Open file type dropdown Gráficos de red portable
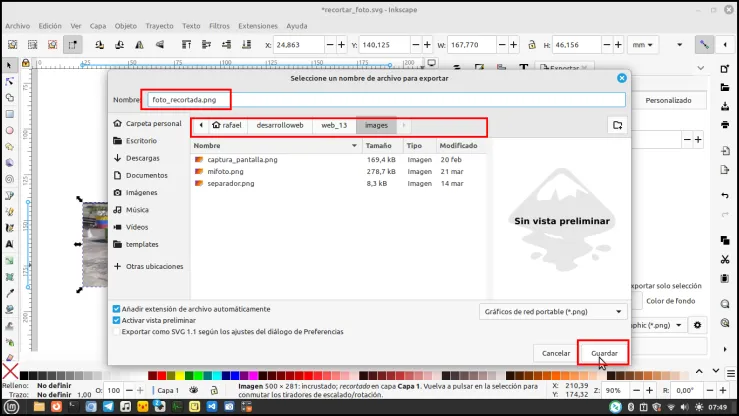 click(x=553, y=312)
